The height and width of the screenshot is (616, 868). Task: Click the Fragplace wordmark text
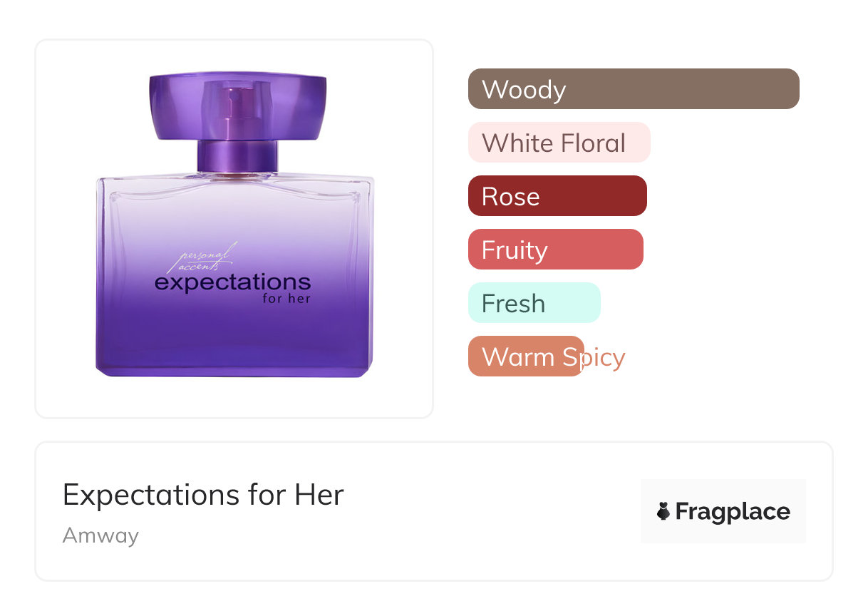pos(733,511)
